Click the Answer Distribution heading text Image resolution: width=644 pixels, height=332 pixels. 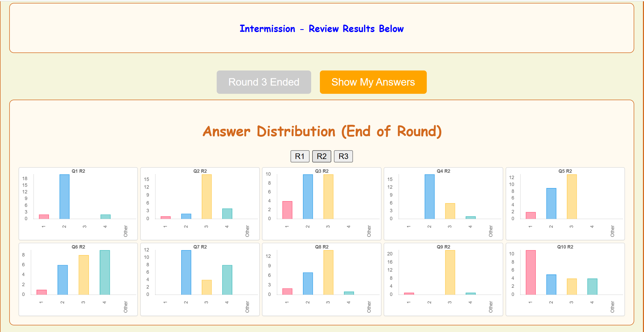point(322,131)
